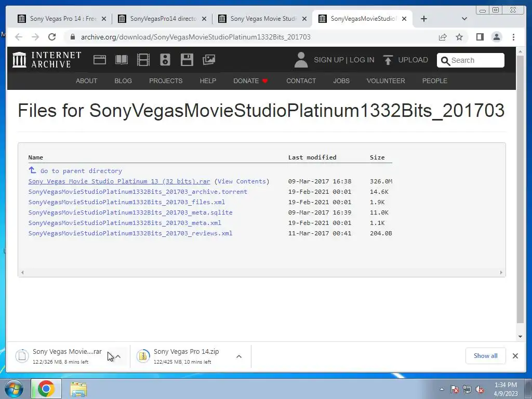532x399 pixels.
Task: Open the ABOUT menu item
Action: tap(87, 81)
